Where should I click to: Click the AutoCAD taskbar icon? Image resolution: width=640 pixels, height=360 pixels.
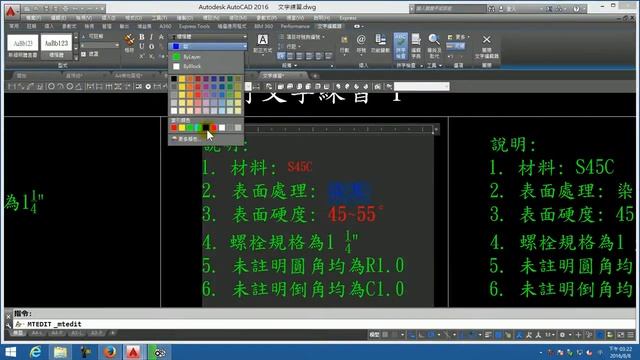tap(133, 352)
